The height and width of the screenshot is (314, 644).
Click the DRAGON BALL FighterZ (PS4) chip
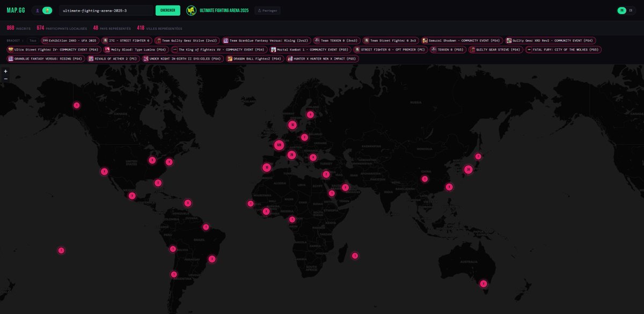(255, 59)
